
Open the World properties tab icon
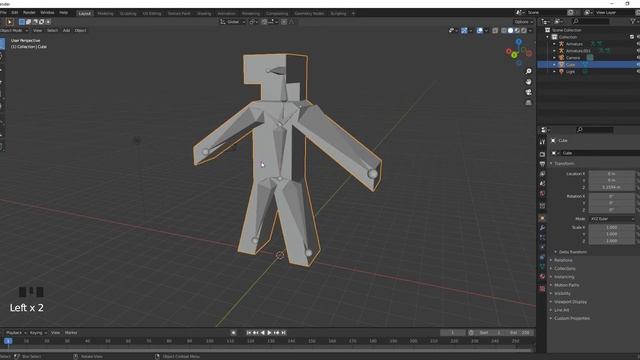click(542, 193)
